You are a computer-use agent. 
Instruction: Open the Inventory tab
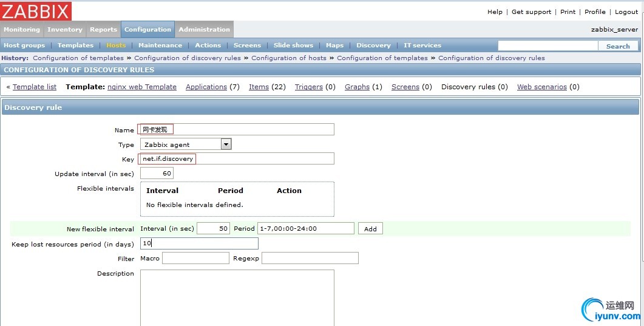click(64, 30)
